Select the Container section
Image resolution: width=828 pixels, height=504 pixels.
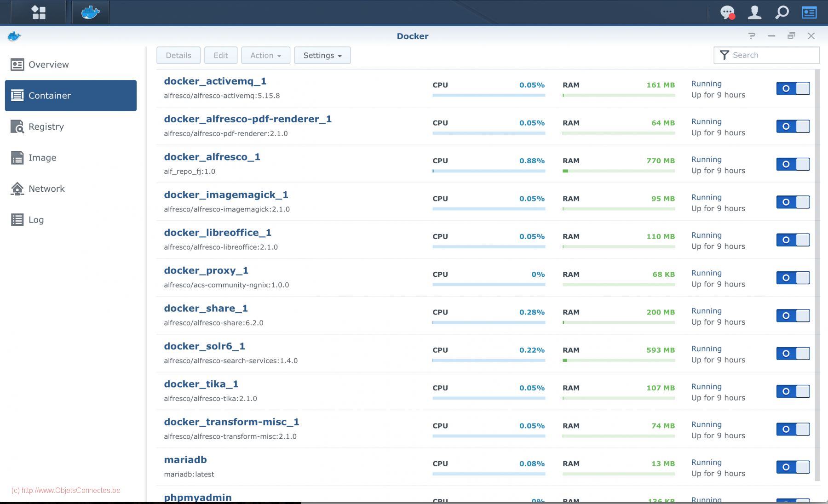coord(71,96)
